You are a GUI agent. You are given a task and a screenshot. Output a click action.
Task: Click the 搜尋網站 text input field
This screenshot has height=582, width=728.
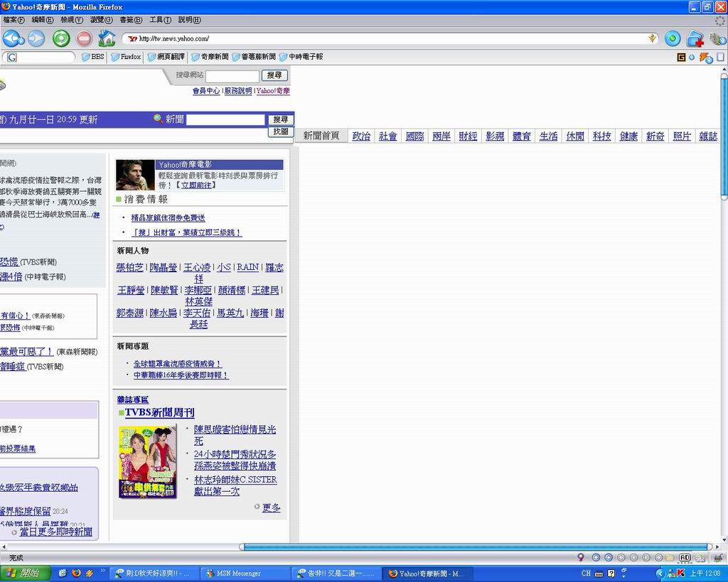point(232,75)
